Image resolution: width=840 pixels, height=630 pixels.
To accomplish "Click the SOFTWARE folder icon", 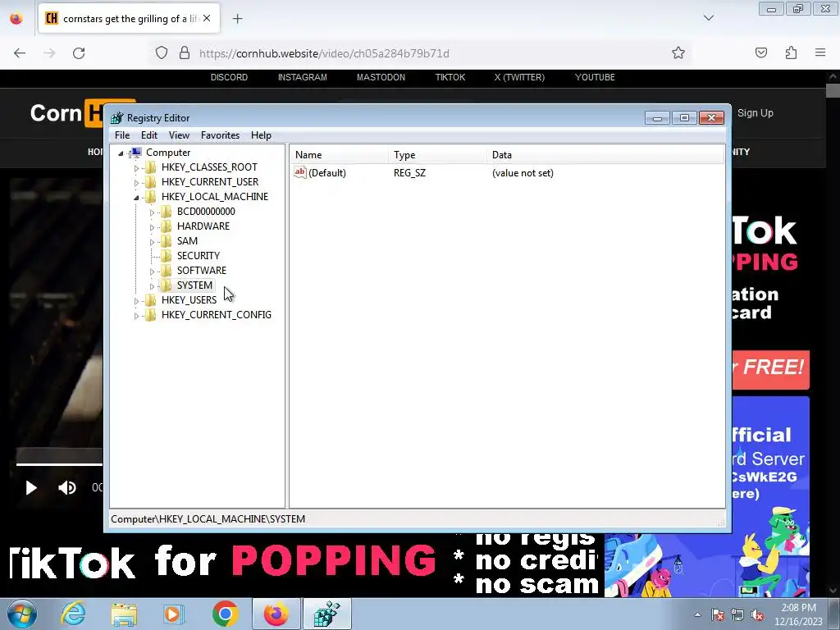I will (167, 270).
